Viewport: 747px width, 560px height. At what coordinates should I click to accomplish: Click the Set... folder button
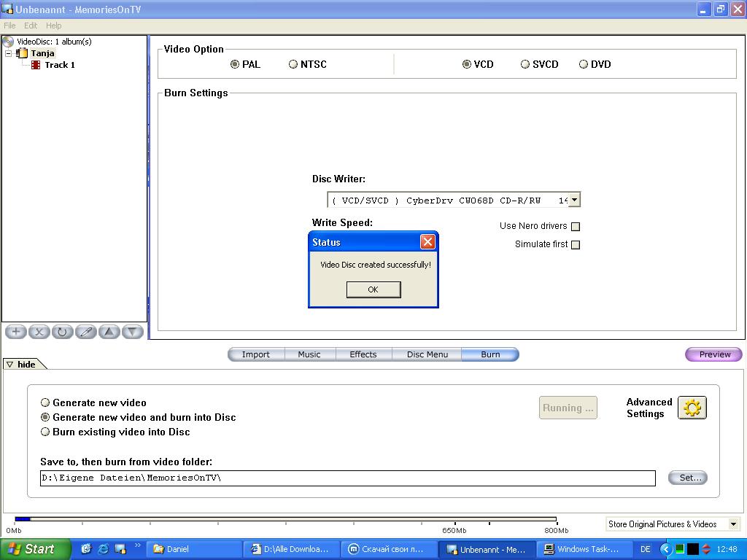pyautogui.click(x=688, y=478)
